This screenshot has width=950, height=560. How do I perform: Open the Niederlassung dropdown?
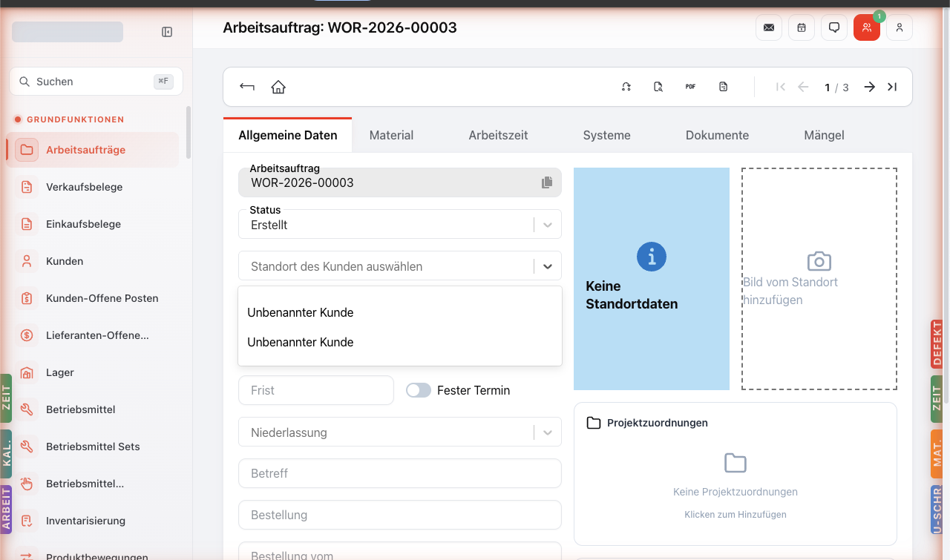400,432
